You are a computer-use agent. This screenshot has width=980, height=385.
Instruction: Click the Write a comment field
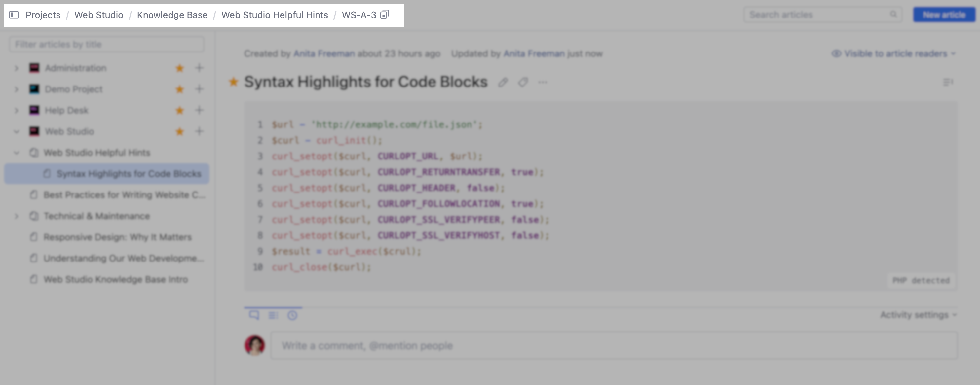coord(457,345)
